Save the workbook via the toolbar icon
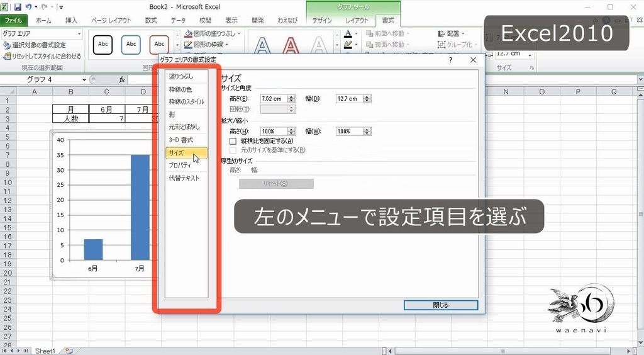The height and width of the screenshot is (355, 644). click(17, 7)
